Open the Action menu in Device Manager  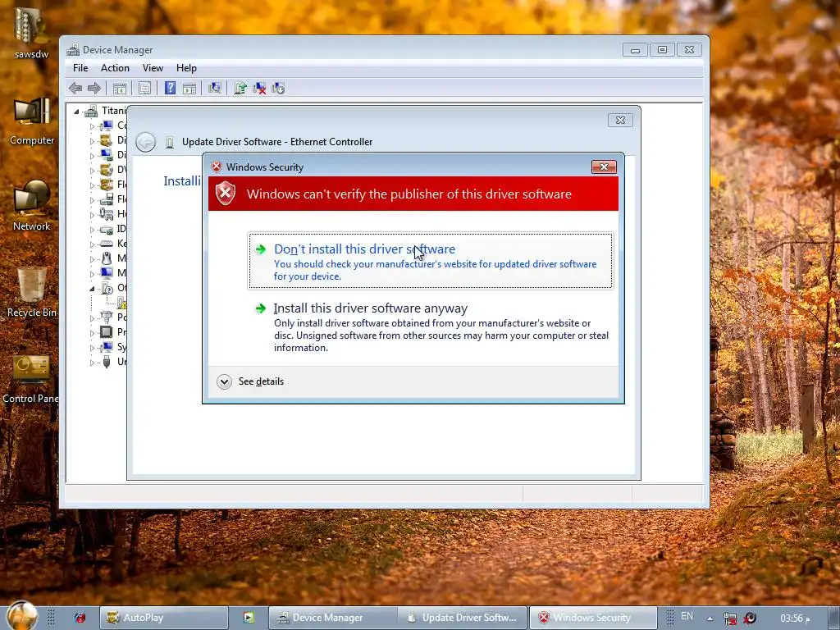115,68
